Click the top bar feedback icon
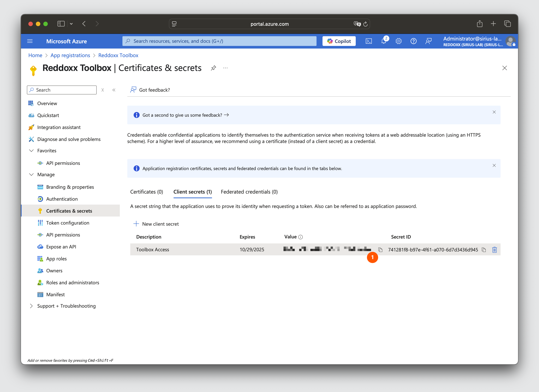The height and width of the screenshot is (392, 539). click(x=429, y=41)
